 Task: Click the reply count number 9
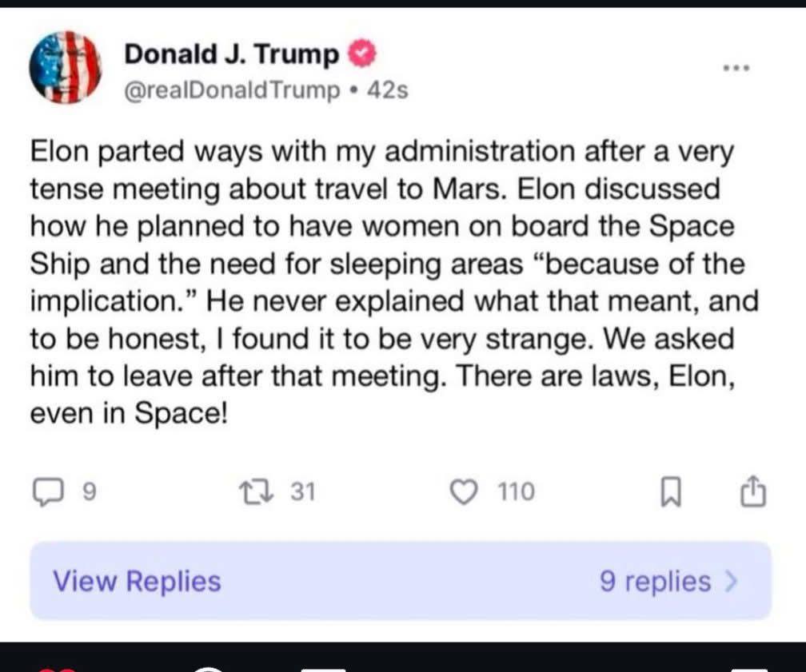pos(89,491)
